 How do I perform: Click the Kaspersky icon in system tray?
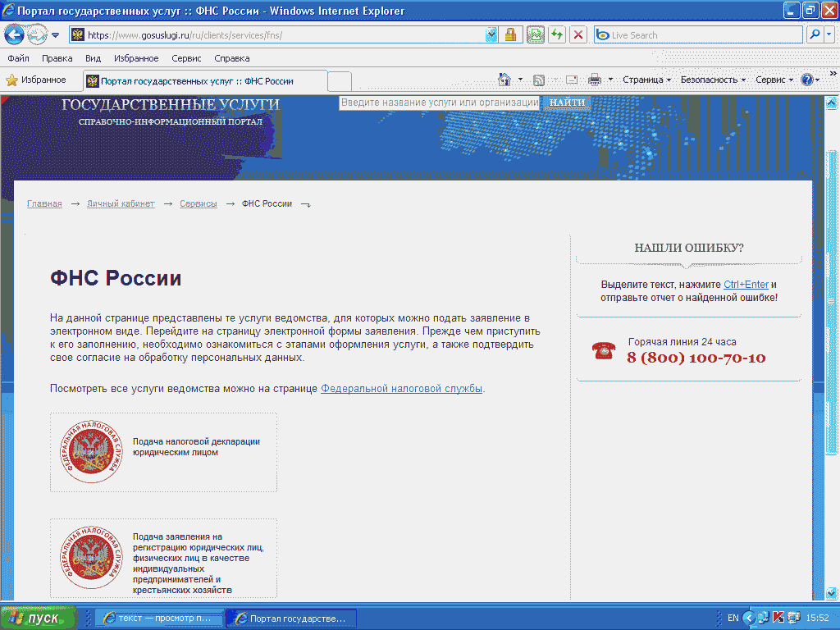(x=778, y=618)
